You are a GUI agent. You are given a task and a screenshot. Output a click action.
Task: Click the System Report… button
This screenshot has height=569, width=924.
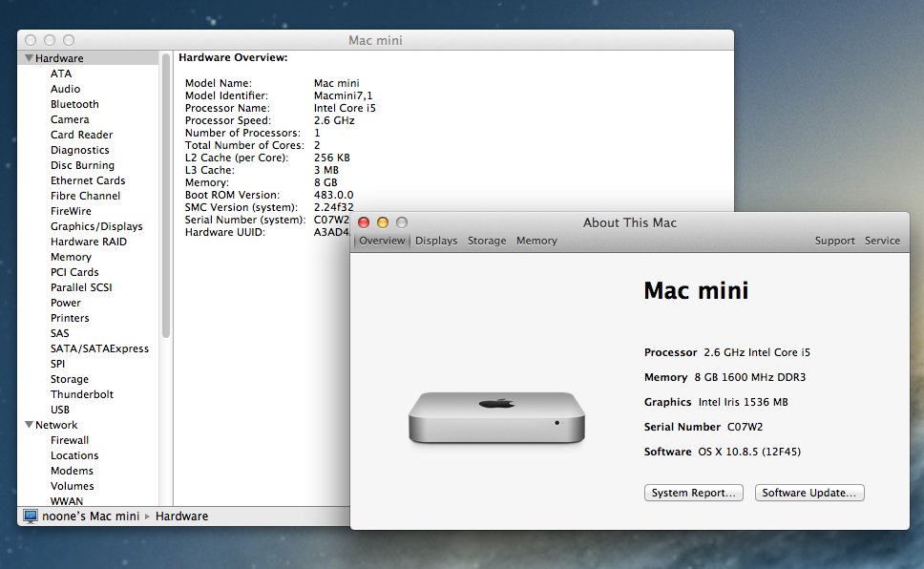pos(694,493)
